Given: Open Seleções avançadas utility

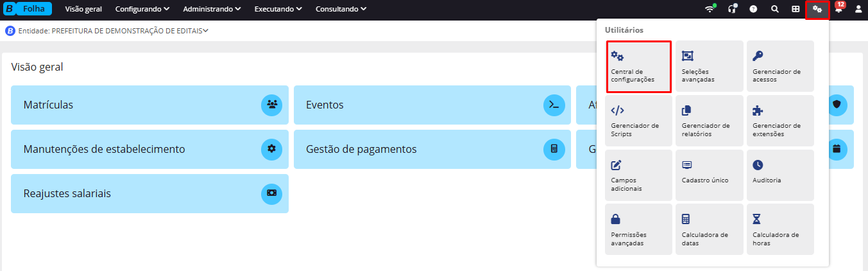Looking at the screenshot, I should 709,66.
